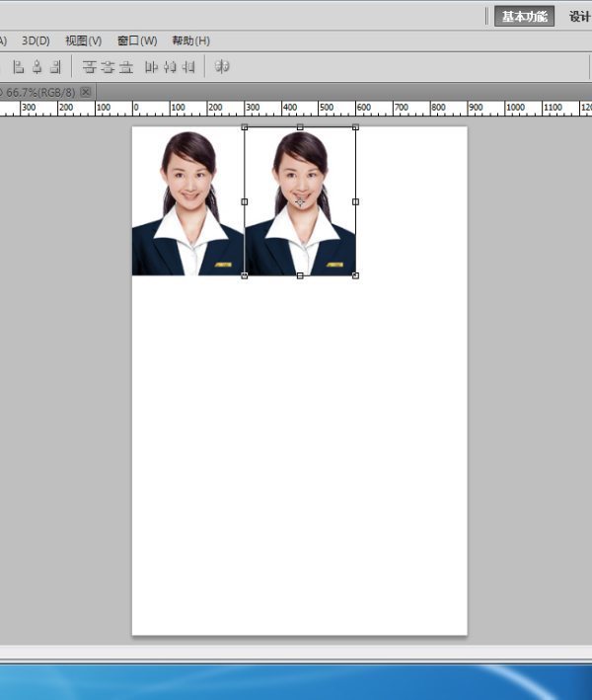Open the 3D(D) menu
592x700 pixels.
36,40
